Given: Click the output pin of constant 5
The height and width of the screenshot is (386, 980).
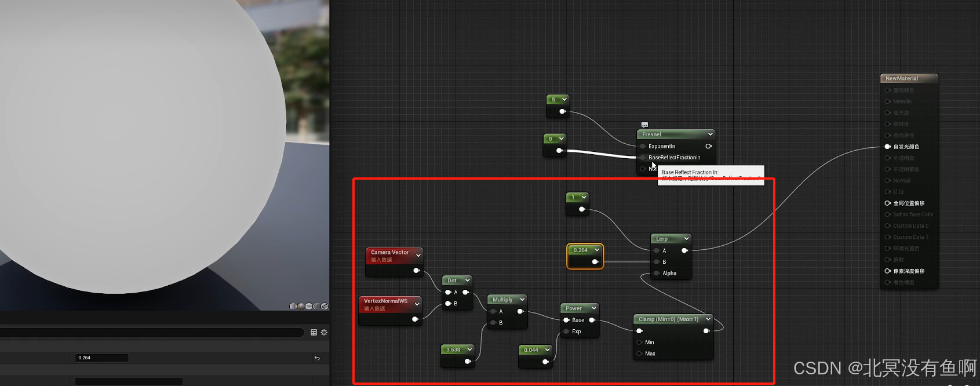Looking at the screenshot, I should click(x=562, y=111).
